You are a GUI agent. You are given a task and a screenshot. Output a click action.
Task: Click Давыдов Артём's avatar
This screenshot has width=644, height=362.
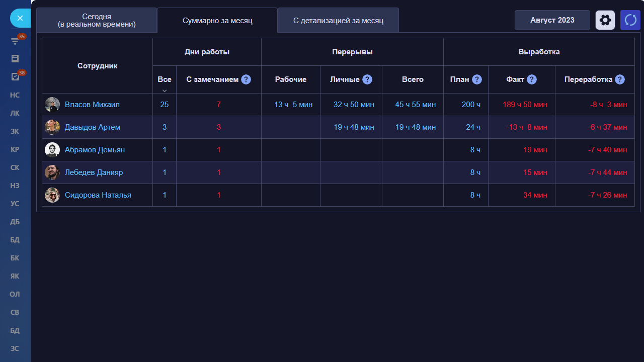pyautogui.click(x=52, y=127)
